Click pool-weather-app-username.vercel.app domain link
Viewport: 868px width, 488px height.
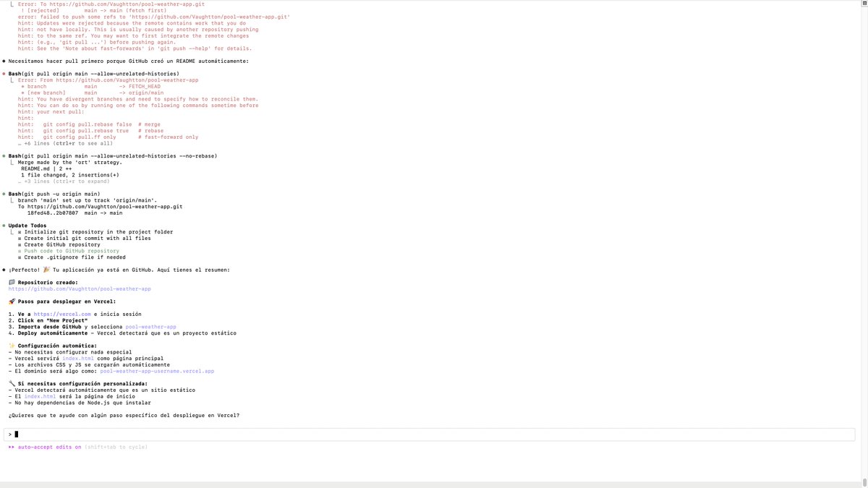[x=157, y=371]
